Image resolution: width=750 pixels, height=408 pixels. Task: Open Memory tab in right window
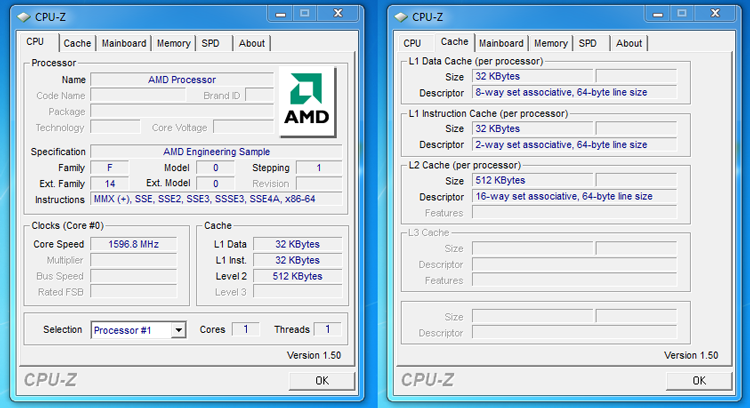[x=551, y=43]
